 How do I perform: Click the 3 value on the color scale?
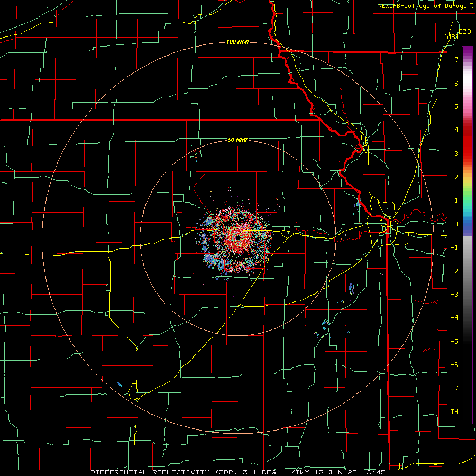pos(456,153)
